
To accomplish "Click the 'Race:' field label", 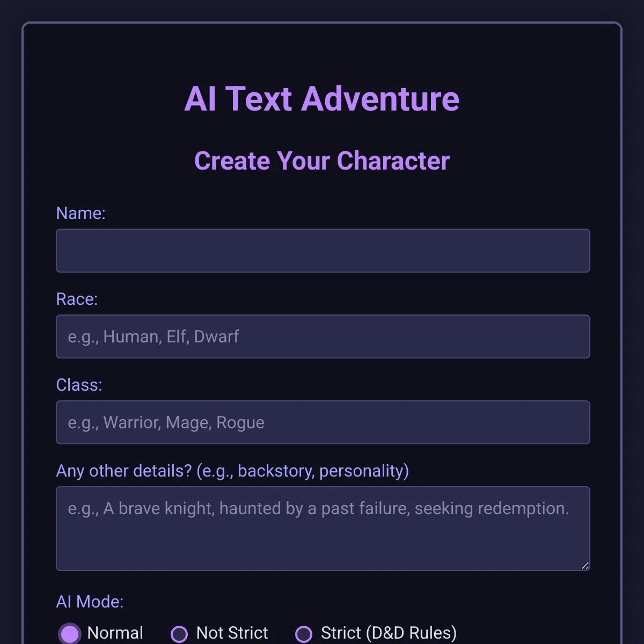I will pyautogui.click(x=77, y=299).
